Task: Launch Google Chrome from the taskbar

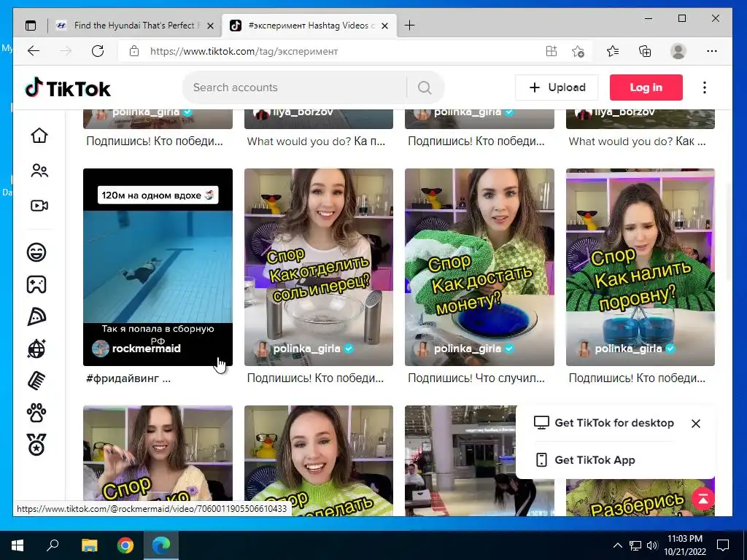Action: click(125, 545)
